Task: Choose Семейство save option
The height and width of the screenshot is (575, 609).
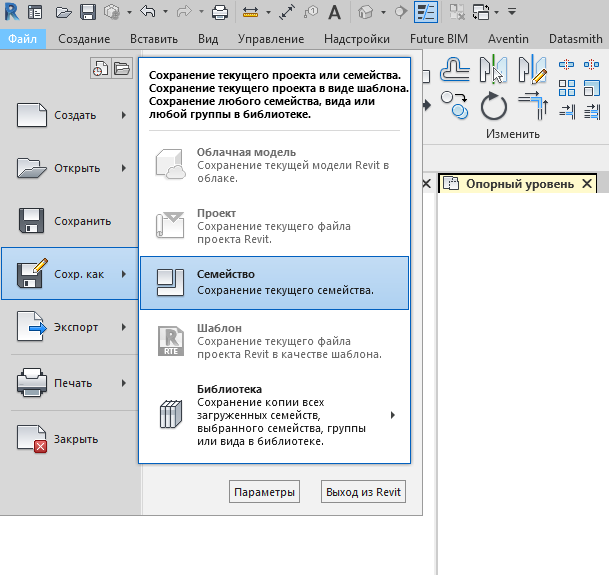Action: tap(274, 283)
